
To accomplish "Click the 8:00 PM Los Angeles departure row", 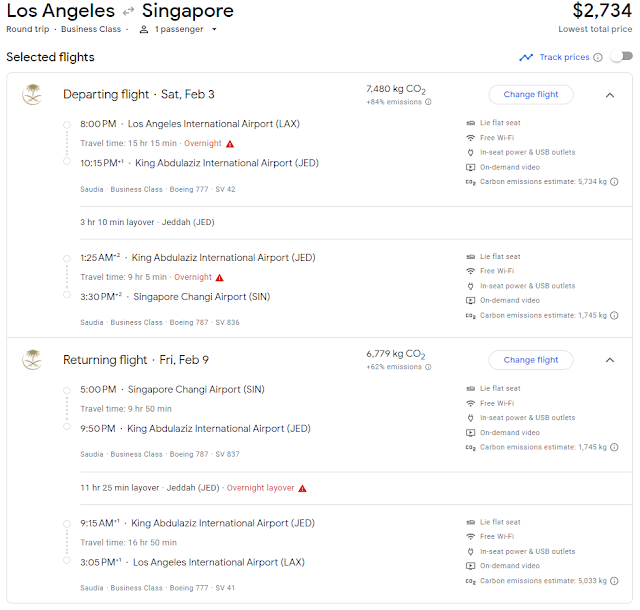I will [190, 124].
